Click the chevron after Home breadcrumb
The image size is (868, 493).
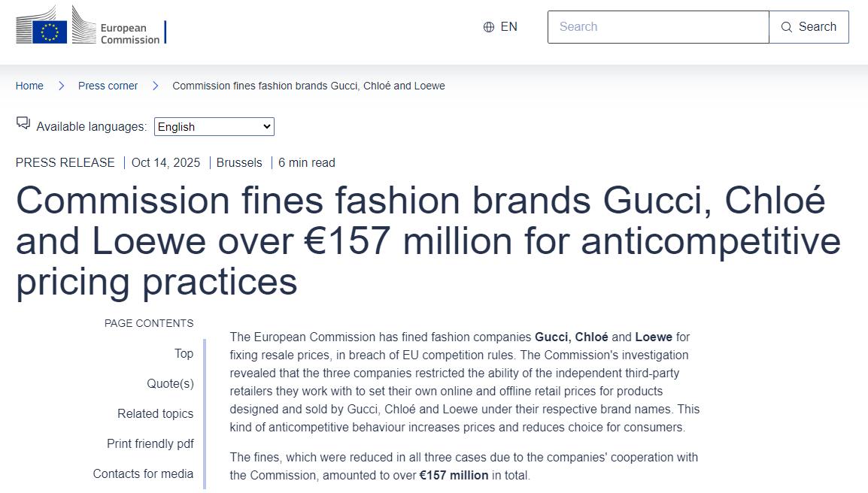click(x=61, y=86)
